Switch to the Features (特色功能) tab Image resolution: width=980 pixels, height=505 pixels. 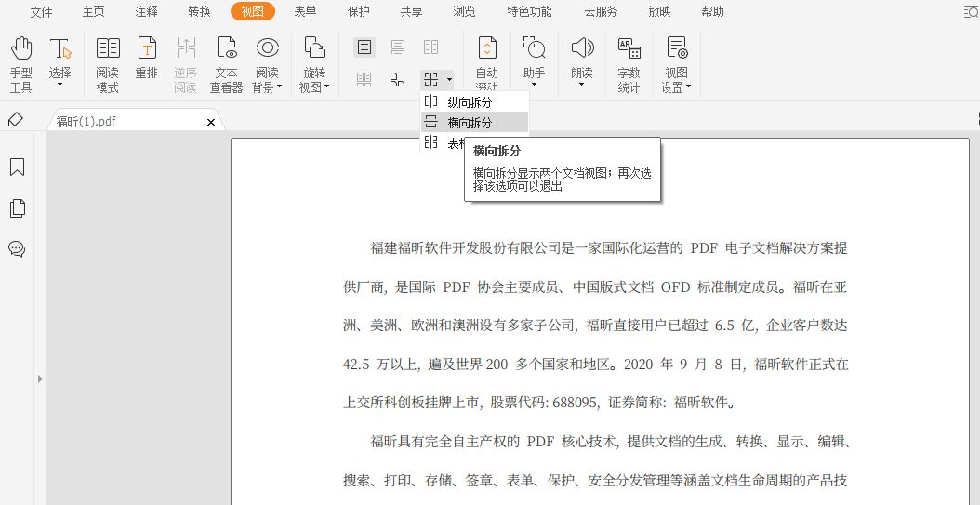point(529,11)
